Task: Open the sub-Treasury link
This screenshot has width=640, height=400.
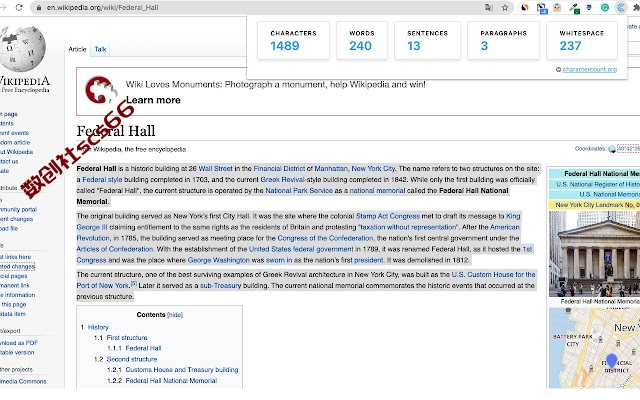Action: pos(220,286)
